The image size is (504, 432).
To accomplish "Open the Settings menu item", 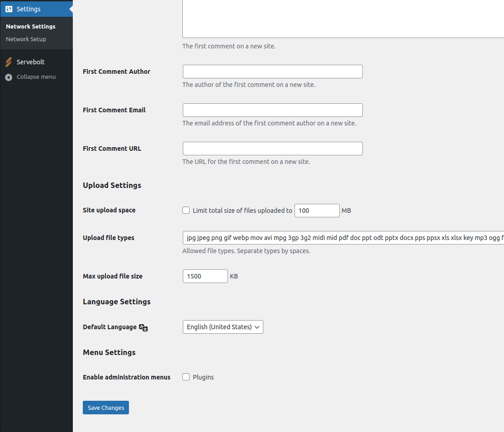I will coord(36,9).
